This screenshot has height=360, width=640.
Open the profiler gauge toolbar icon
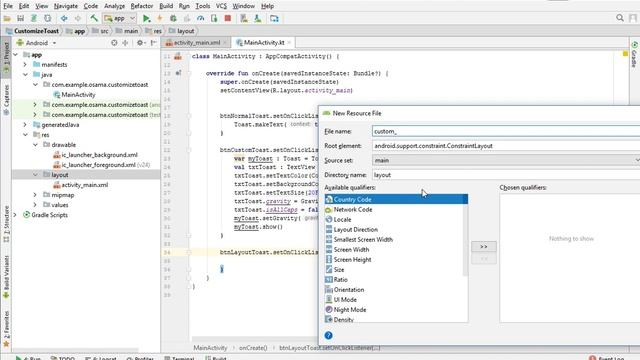pos(200,18)
